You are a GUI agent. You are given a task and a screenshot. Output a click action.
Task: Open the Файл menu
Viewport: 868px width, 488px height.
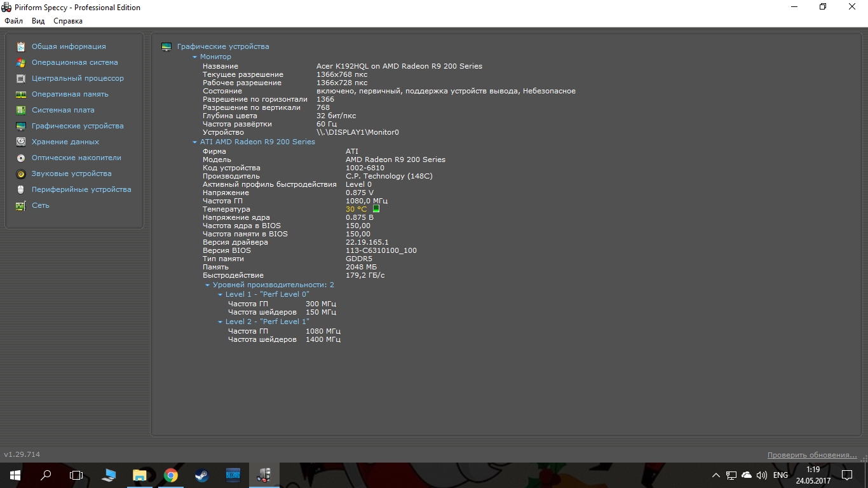(13, 21)
